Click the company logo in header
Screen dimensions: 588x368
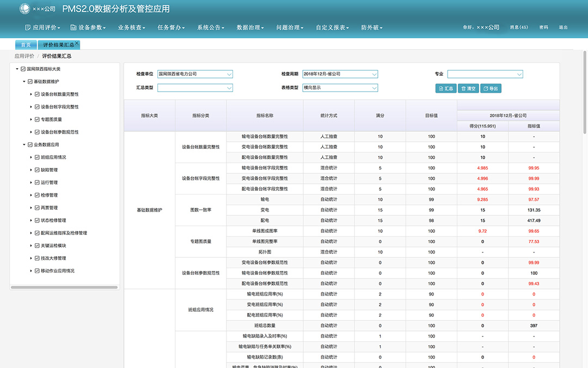[x=25, y=9]
